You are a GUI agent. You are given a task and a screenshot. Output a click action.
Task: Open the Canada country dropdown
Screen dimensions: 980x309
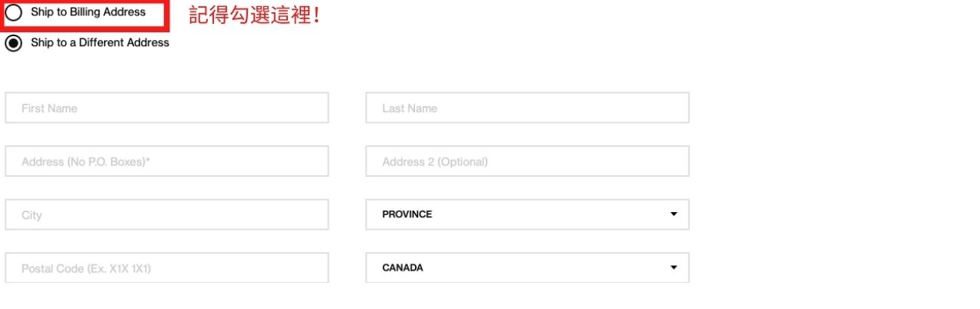click(527, 268)
